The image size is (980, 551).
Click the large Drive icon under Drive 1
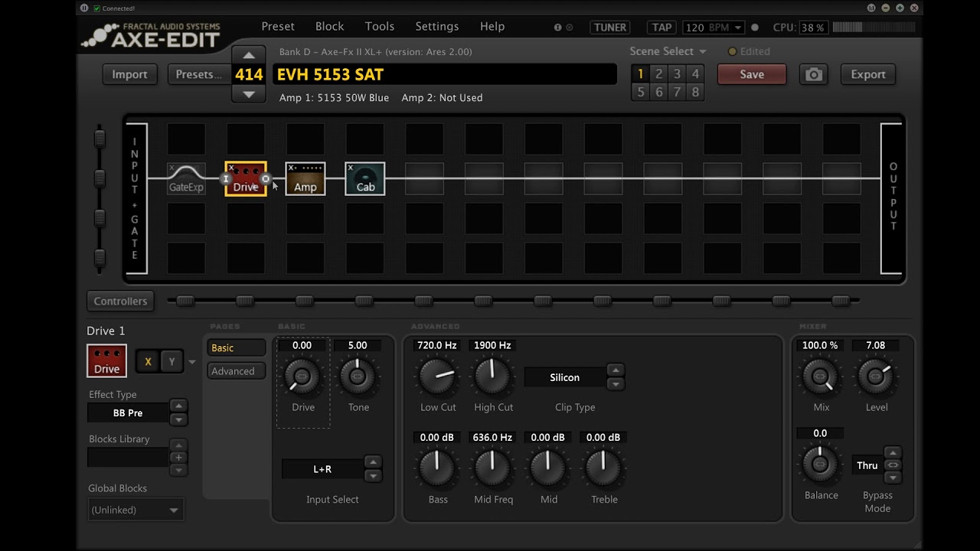coord(106,360)
